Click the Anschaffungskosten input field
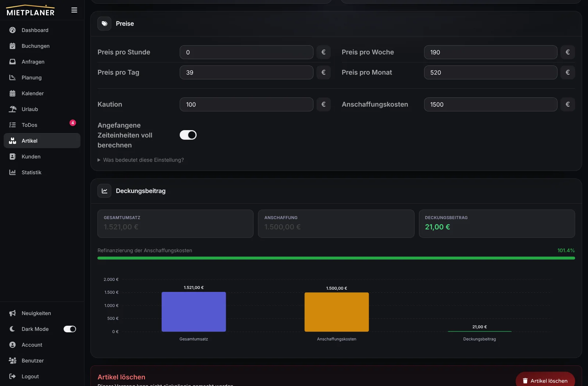Viewport: 588px width, 386px height. tap(491, 104)
